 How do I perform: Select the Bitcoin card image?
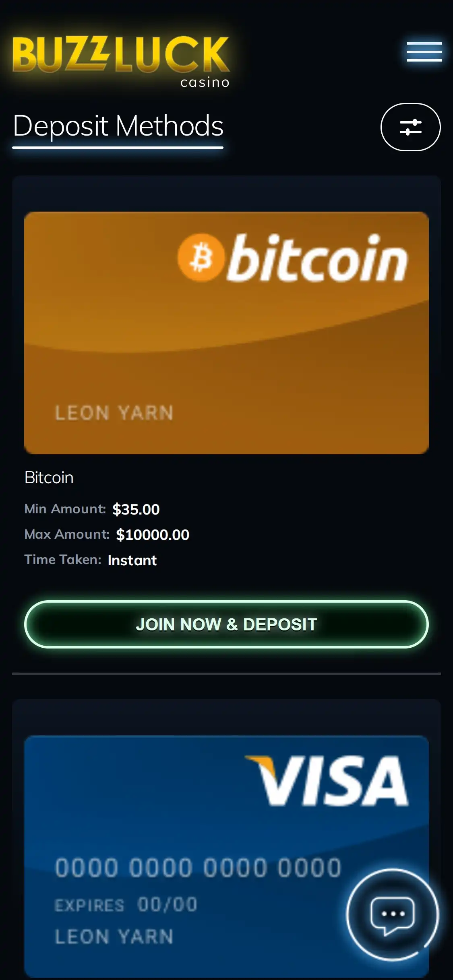pos(226,333)
